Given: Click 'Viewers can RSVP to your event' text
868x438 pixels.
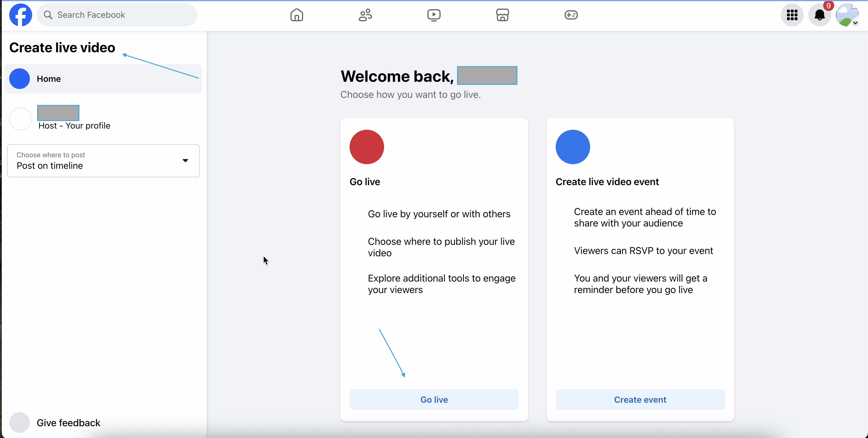Looking at the screenshot, I should click(643, 251).
